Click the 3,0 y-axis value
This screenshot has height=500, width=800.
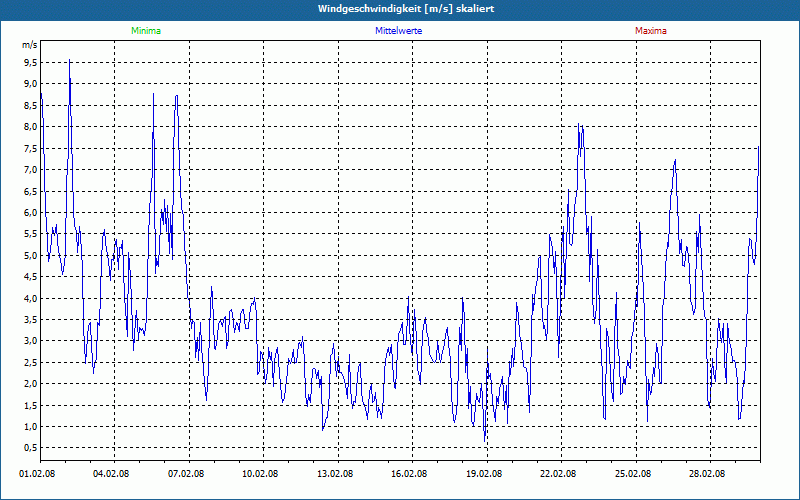click(31, 341)
